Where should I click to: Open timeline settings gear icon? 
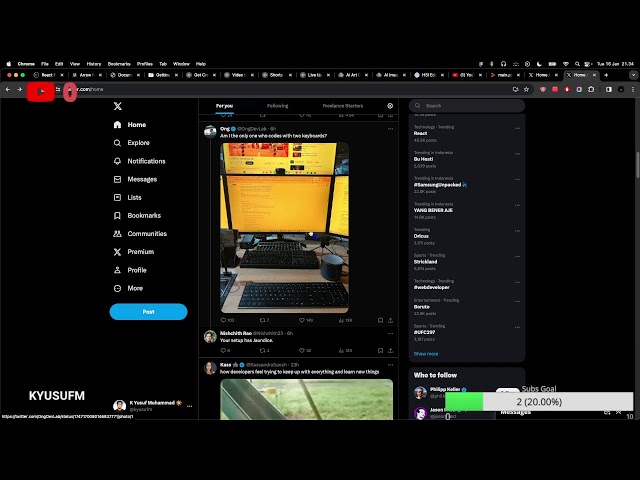coord(390,106)
